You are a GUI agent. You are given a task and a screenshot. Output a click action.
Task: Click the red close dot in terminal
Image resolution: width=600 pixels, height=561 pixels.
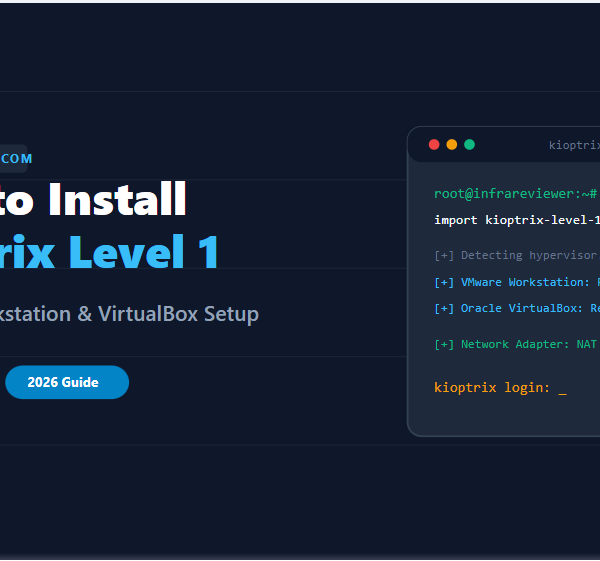click(x=434, y=145)
